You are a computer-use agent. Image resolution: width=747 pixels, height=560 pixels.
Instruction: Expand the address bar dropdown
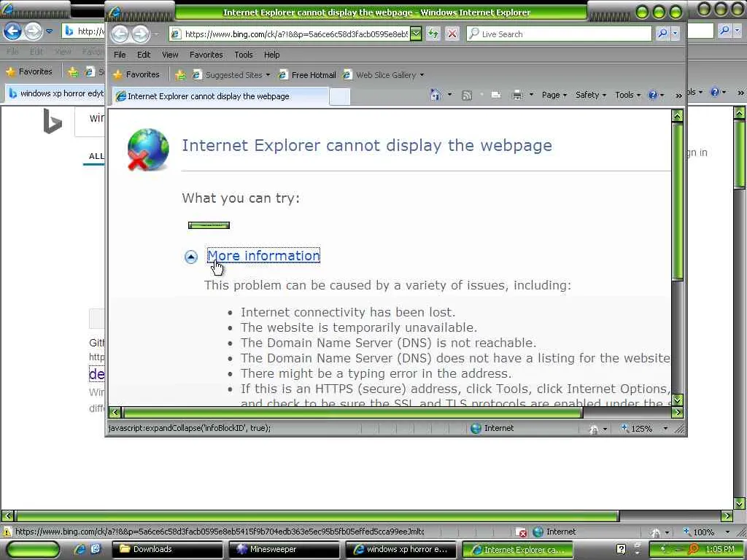click(x=415, y=34)
